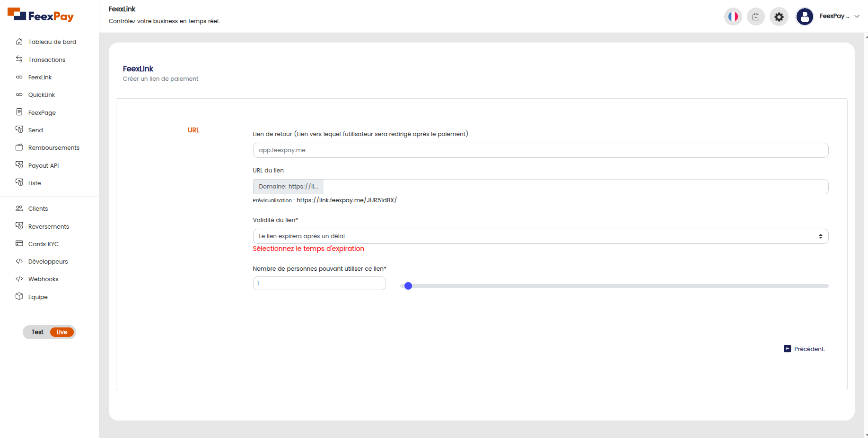Open the Liste menu item
The width and height of the screenshot is (868, 438).
coord(35,183)
